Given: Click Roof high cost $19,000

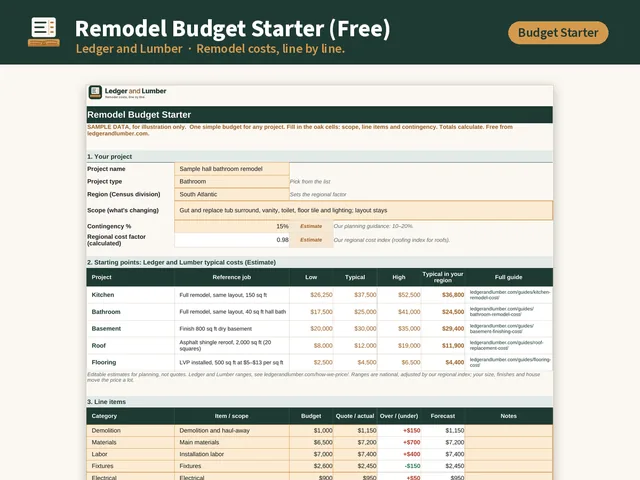Looking at the screenshot, I should click(x=409, y=346).
